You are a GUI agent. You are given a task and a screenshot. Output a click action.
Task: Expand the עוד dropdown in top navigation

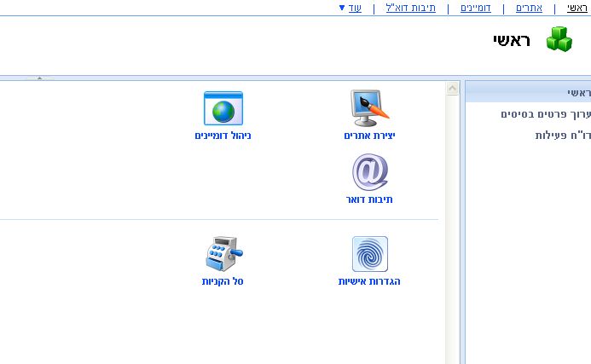(x=350, y=8)
